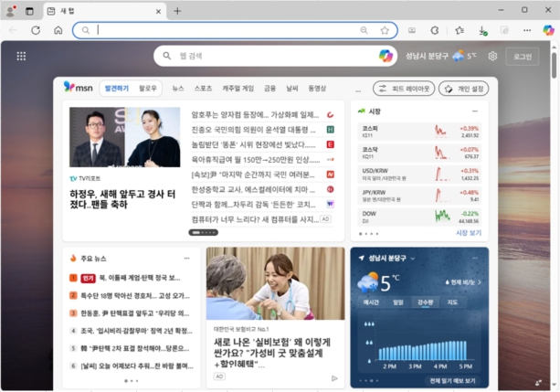Open the 날씨 menu item

[x=292, y=89]
